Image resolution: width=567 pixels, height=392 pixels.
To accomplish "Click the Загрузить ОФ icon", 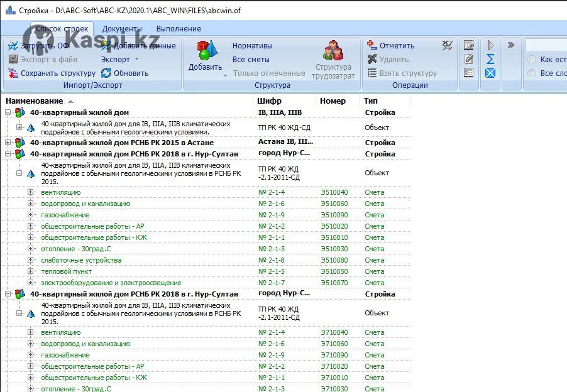I will [x=13, y=46].
